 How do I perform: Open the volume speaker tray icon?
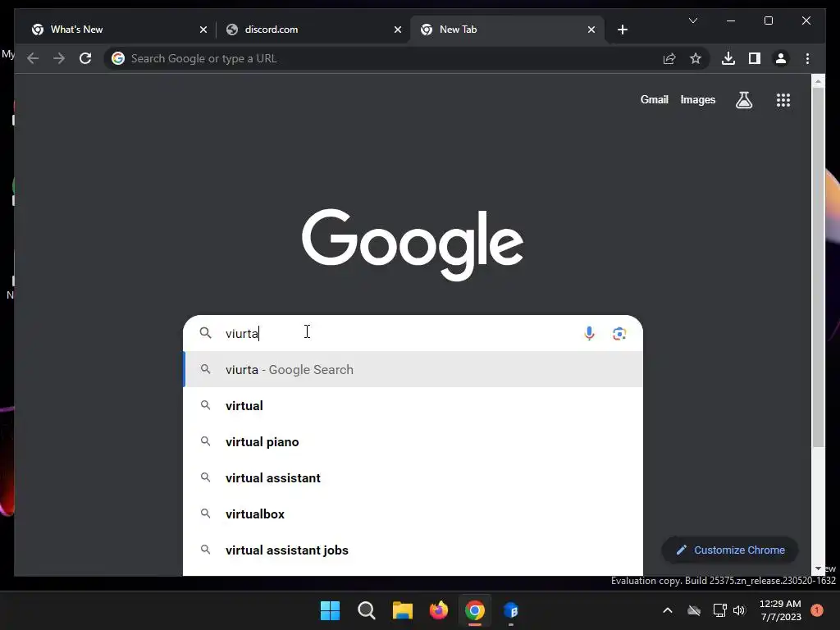[740, 610]
